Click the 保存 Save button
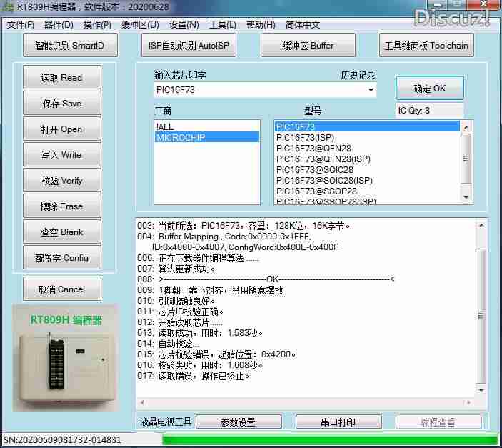 coord(62,103)
